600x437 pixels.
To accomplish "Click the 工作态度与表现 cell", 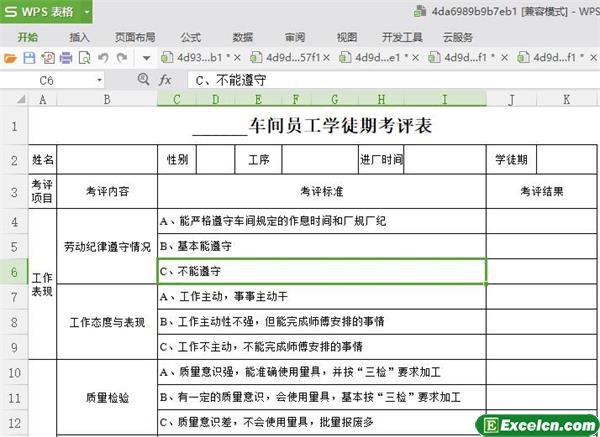I will click(107, 322).
